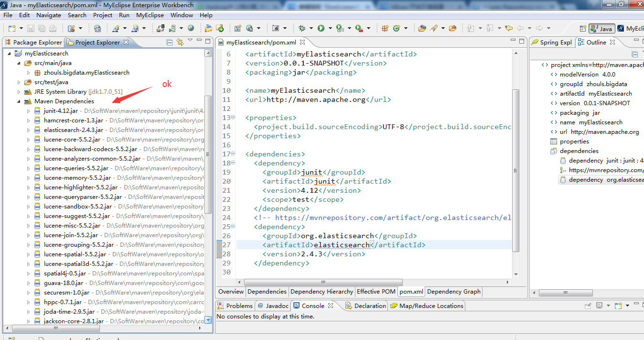Expand the JRE System Library node
The image size is (644, 340).
pyautogui.click(x=19, y=92)
